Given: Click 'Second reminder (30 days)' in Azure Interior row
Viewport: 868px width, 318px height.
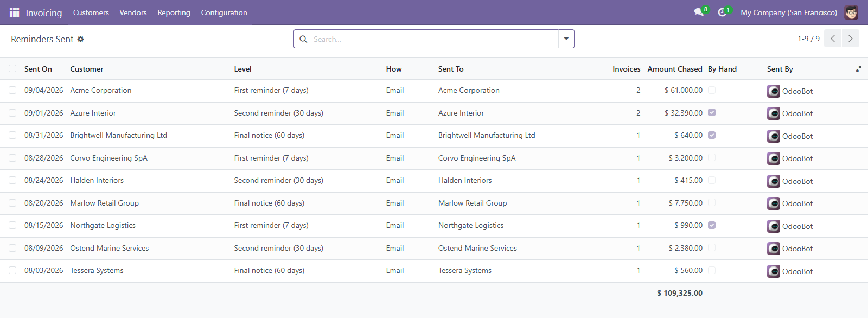Looking at the screenshot, I should [278, 113].
